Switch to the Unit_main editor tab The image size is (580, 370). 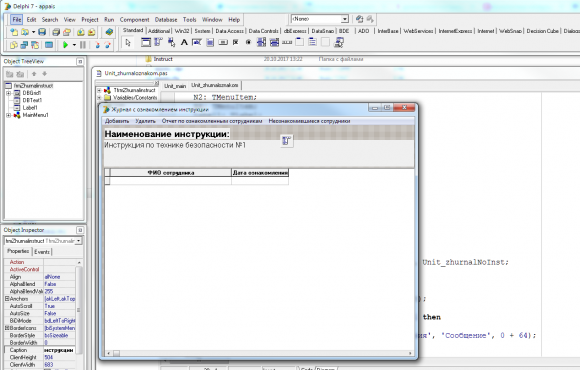point(175,86)
